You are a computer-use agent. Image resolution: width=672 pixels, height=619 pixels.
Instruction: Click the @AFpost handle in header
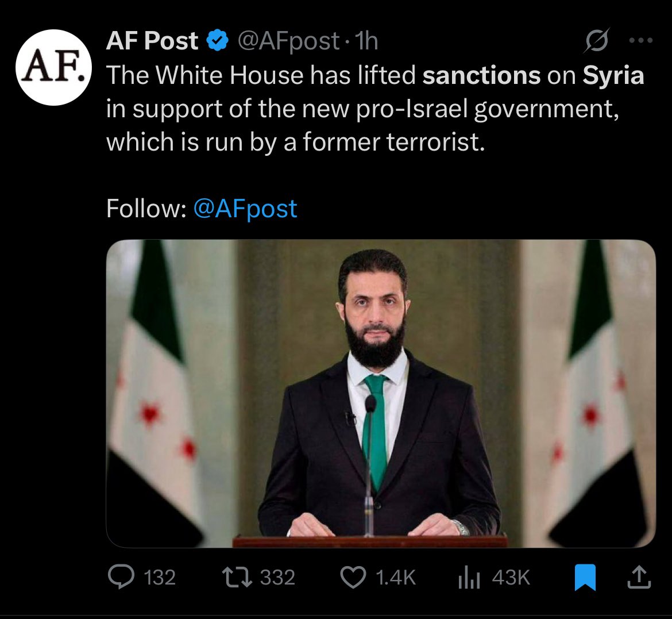click(x=288, y=41)
